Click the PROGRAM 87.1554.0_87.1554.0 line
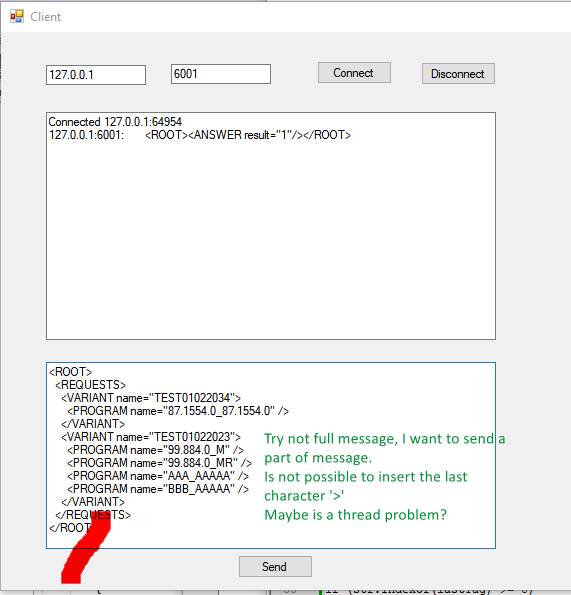Screen dimensions: 571x595 (178, 411)
